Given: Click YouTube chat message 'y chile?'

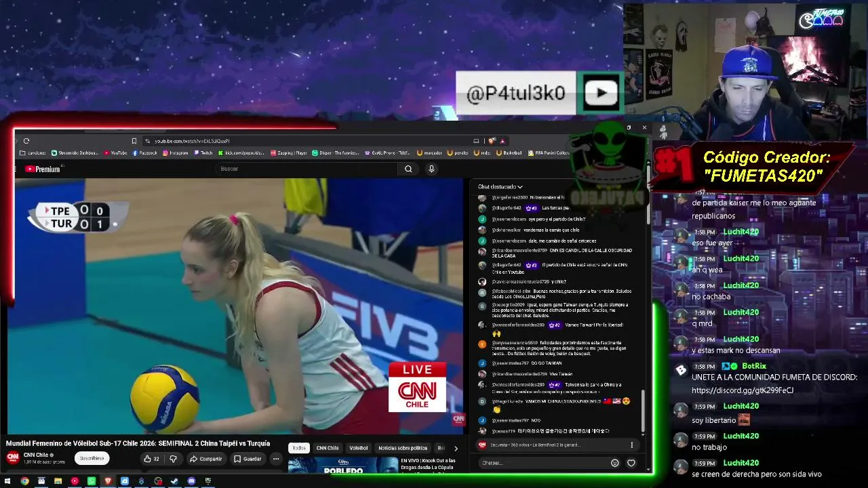Looking at the screenshot, I should [559, 281].
